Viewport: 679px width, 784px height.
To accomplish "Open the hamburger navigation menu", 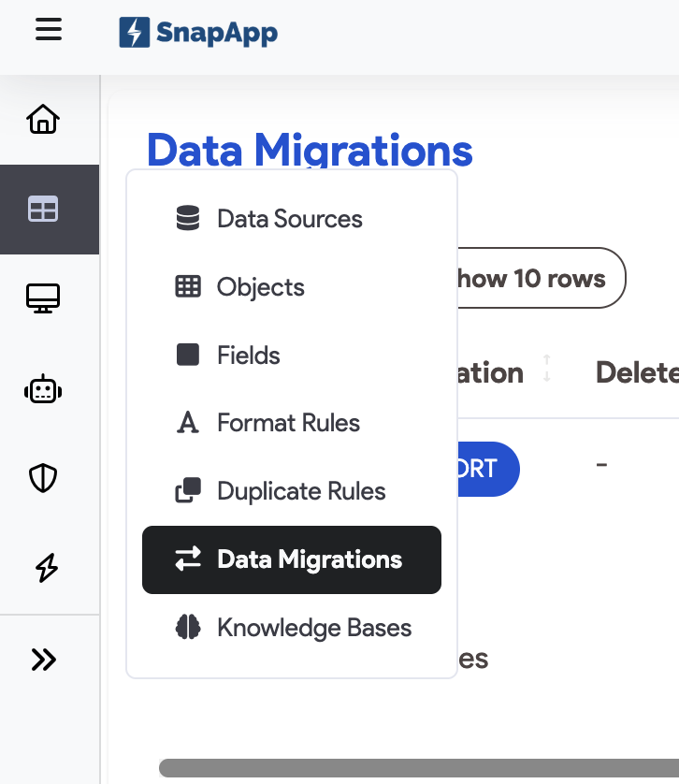I will click(48, 29).
